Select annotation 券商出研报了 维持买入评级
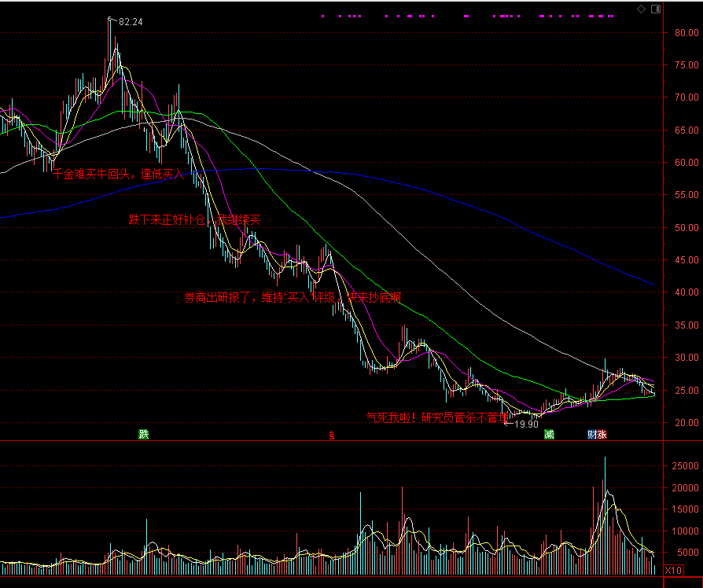Screen dimensions: 703x588 (x=293, y=297)
